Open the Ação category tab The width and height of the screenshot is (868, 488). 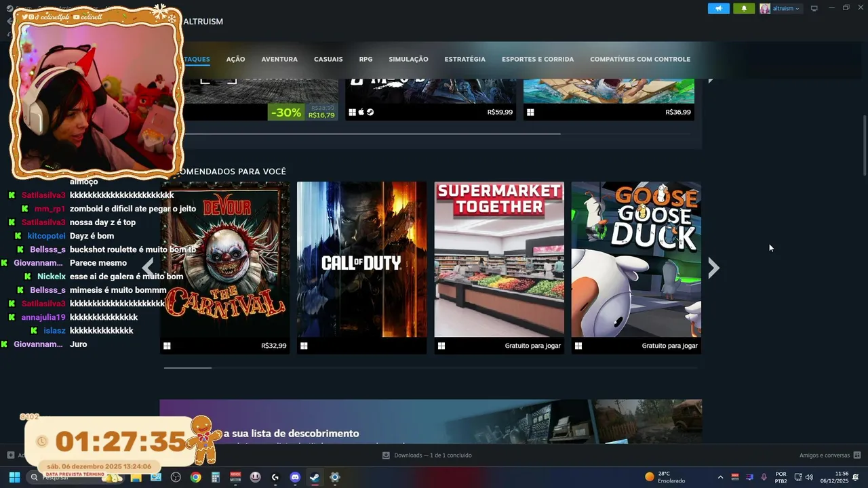pyautogui.click(x=235, y=59)
